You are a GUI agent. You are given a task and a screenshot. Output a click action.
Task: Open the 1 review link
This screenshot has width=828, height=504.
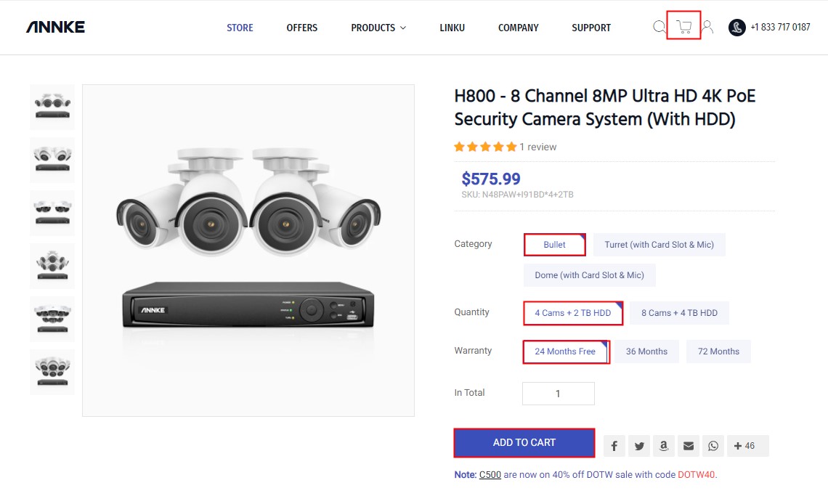pyautogui.click(x=538, y=147)
